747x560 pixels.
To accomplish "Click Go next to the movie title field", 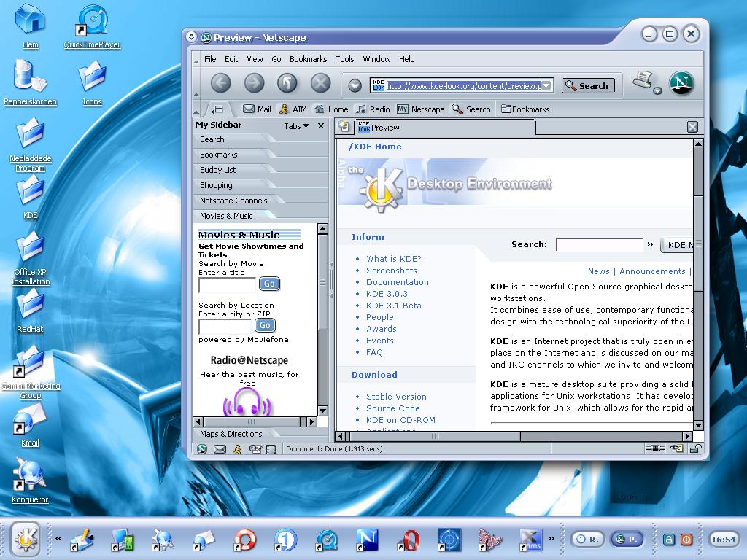I will point(269,284).
